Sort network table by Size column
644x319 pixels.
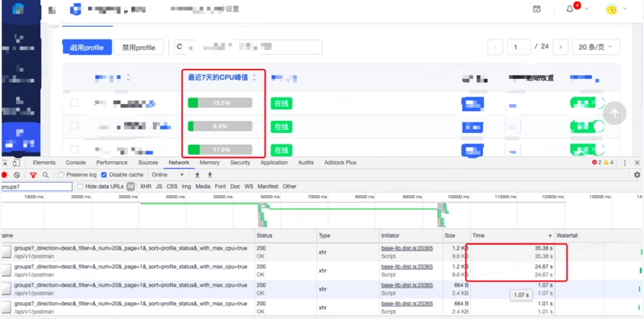coord(456,235)
